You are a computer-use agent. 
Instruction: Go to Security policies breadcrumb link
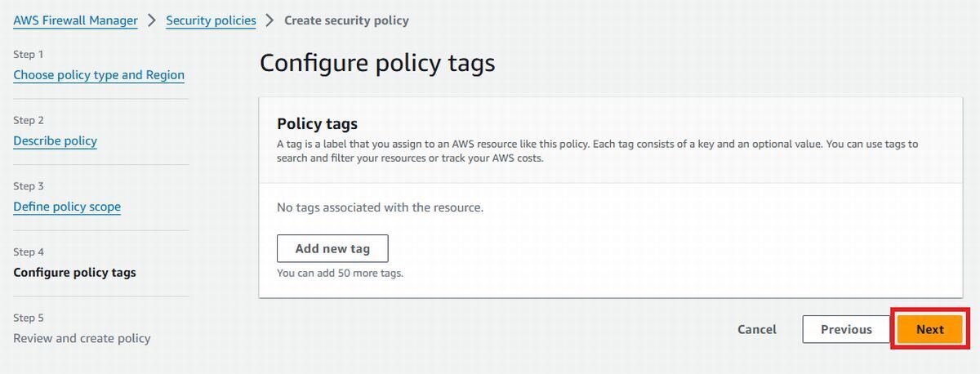pos(211,20)
